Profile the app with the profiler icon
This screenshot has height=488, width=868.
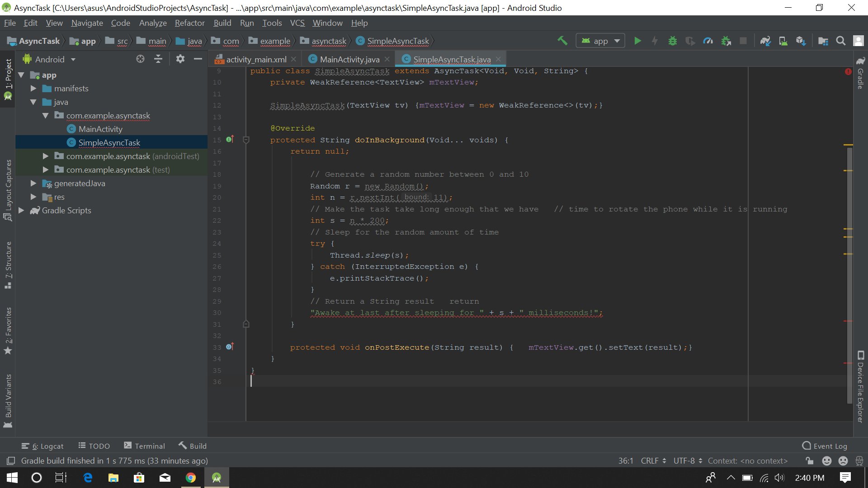tap(708, 41)
